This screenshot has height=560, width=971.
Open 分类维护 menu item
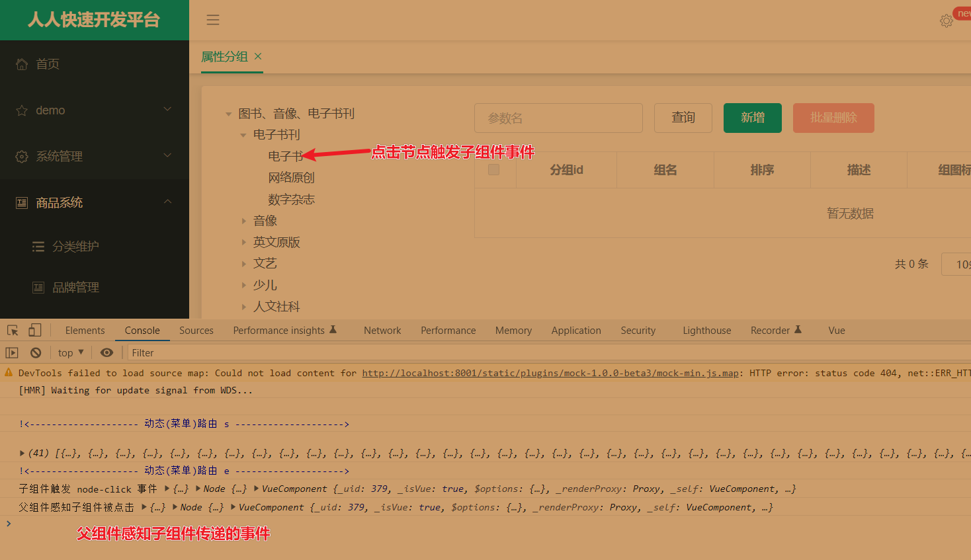[x=75, y=247]
